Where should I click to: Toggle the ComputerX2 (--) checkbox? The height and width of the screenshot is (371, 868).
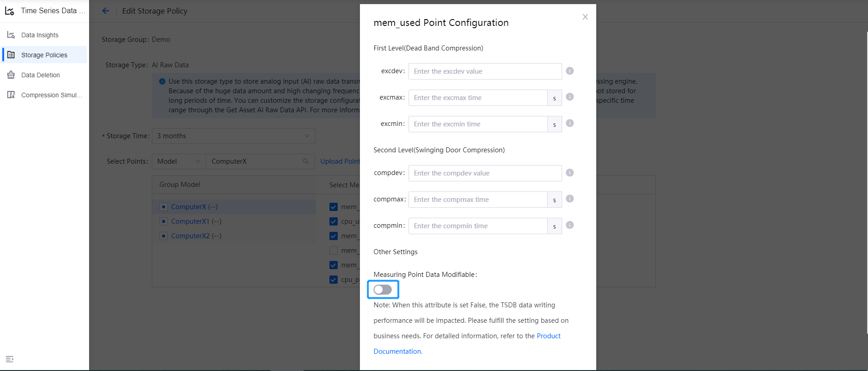click(x=164, y=236)
